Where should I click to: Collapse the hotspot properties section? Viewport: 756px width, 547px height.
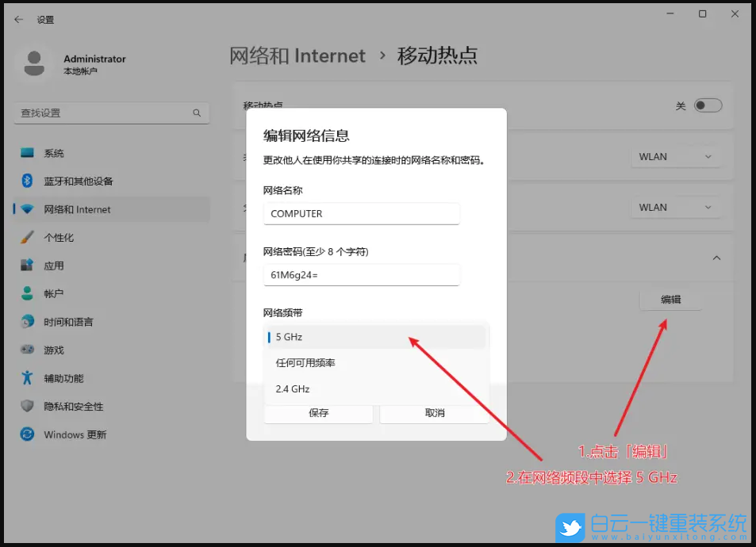pyautogui.click(x=716, y=258)
